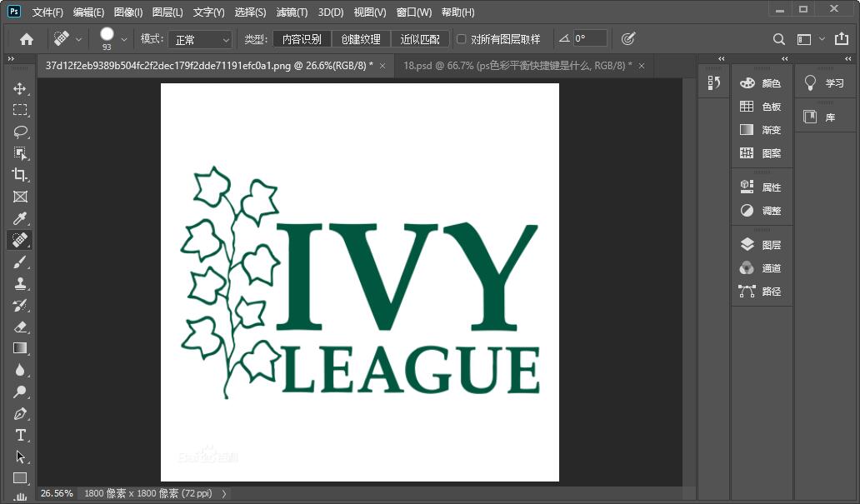The width and height of the screenshot is (860, 504).
Task: Open the 颜色 panel
Action: coord(762,83)
